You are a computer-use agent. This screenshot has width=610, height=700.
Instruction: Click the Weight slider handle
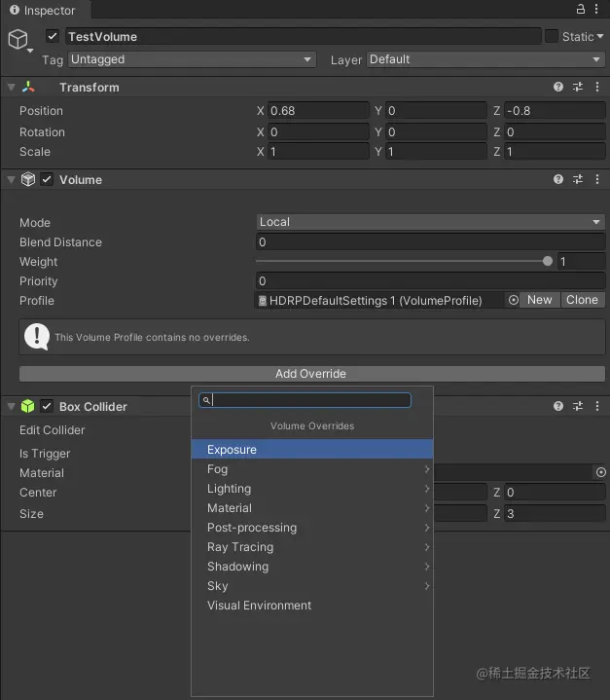pos(548,261)
